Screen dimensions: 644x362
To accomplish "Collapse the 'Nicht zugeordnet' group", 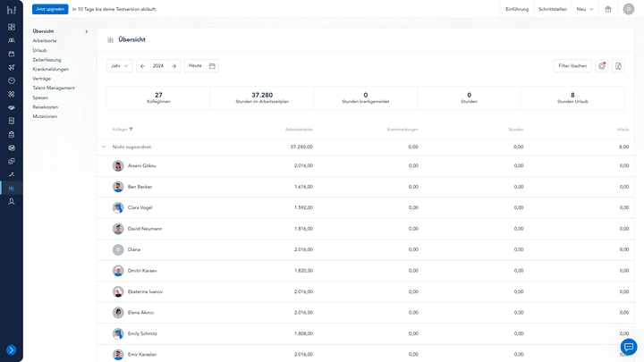I will tap(103, 147).
